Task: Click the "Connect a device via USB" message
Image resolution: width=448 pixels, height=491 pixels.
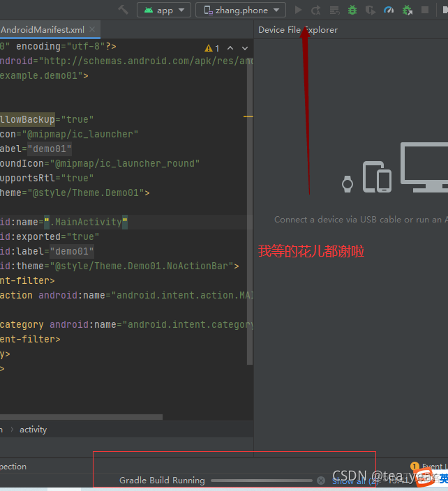Action: click(x=361, y=220)
